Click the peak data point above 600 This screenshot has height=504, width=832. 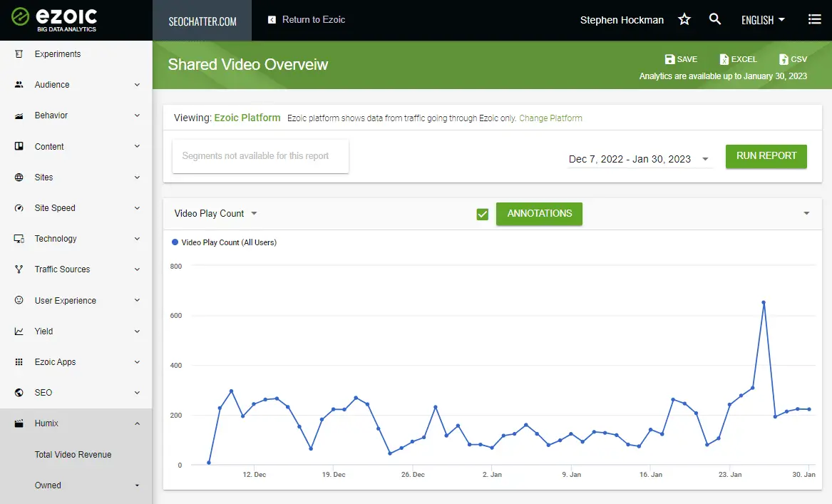(764, 302)
